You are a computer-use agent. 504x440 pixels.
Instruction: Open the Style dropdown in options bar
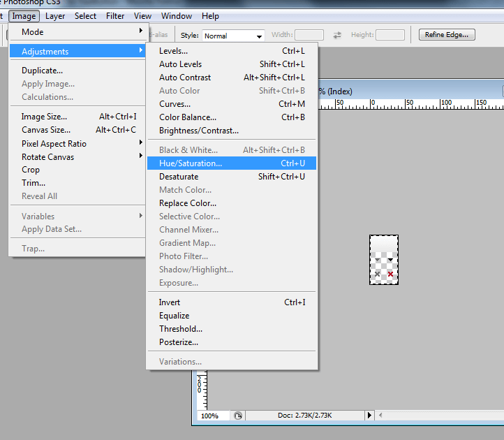coord(232,36)
